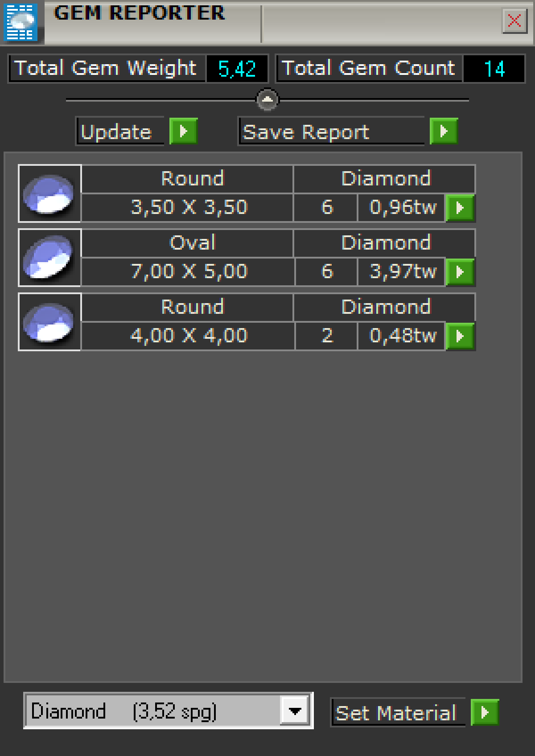Select the 3,50 X 3,50 round gem thumbnail

coord(49,193)
